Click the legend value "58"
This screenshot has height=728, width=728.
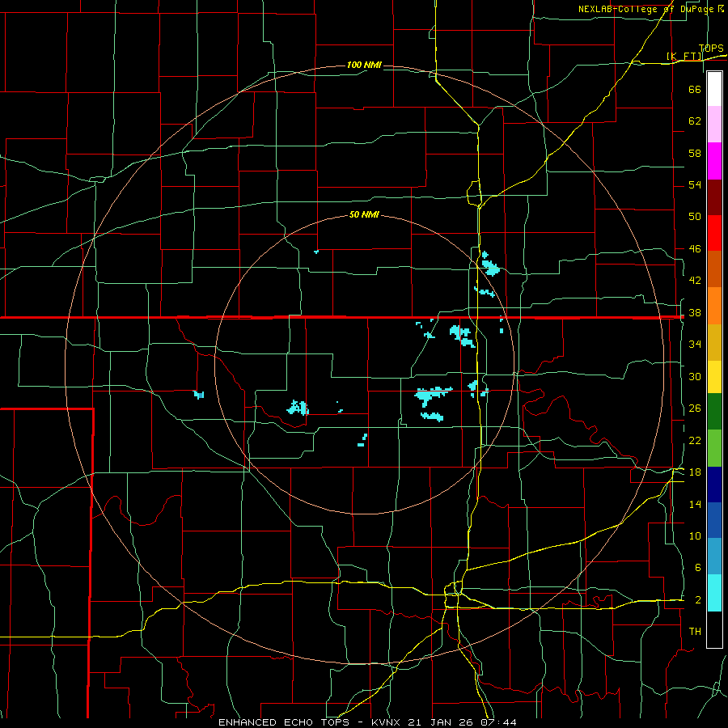(695, 153)
